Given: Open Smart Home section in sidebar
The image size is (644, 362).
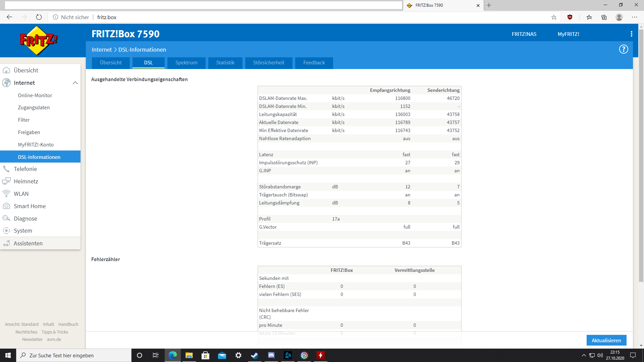Looking at the screenshot, I should (30, 206).
